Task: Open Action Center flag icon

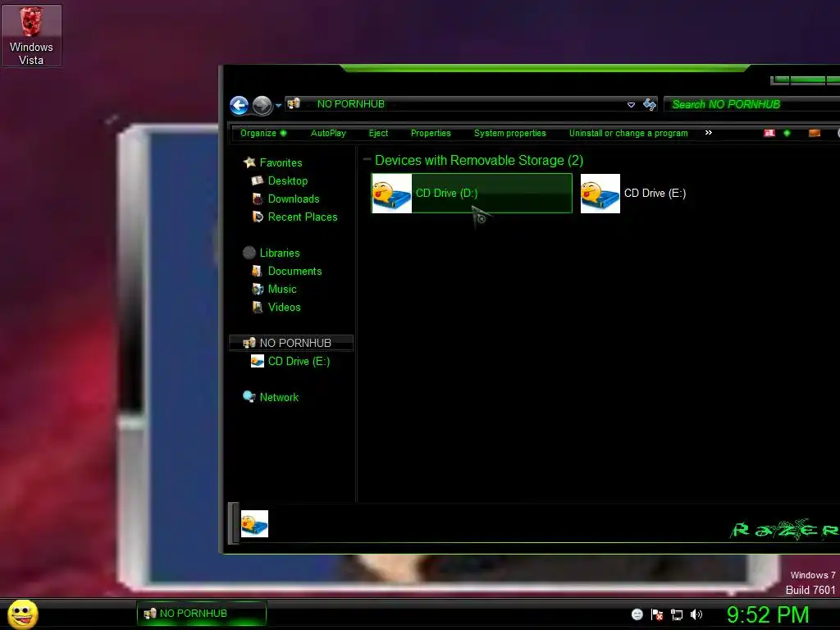Action: click(x=657, y=614)
